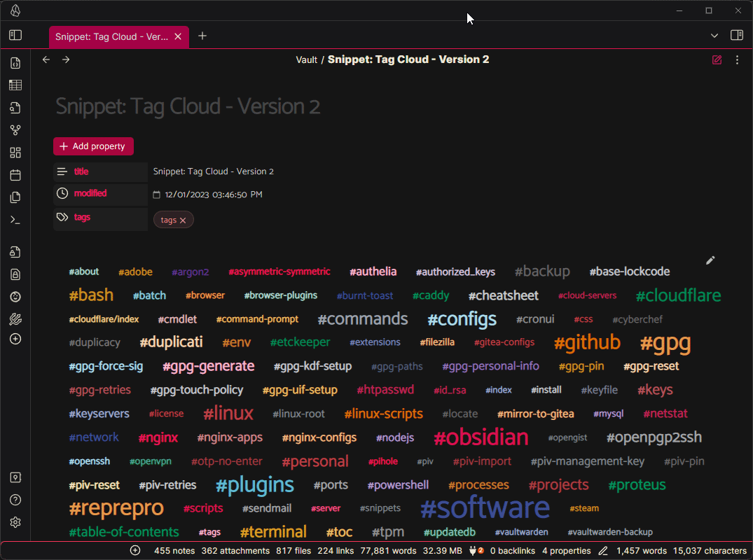Click 1,457 words in status bar
Viewport: 753px width, 560px height.
coord(641,551)
